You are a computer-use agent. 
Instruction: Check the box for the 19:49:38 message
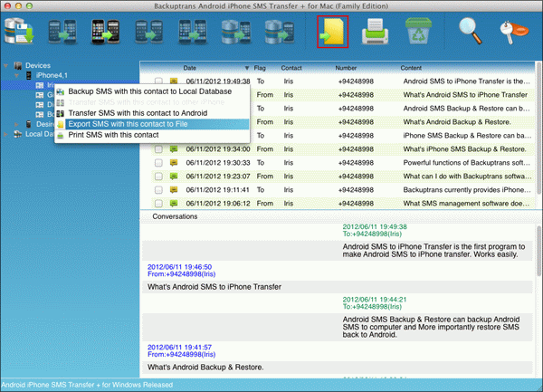158,81
